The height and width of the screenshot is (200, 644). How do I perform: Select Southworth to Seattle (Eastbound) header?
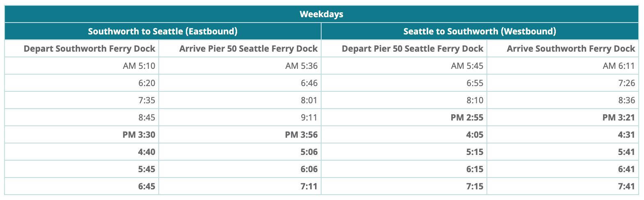point(163,31)
